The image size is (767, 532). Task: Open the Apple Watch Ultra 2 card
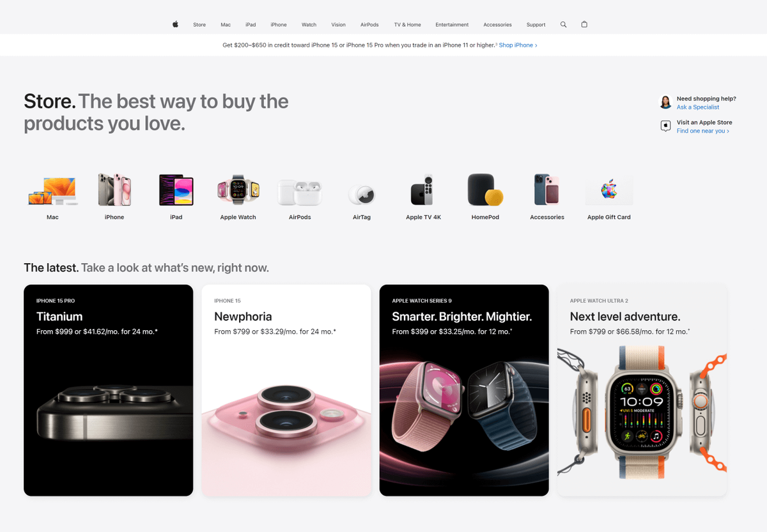(642, 390)
